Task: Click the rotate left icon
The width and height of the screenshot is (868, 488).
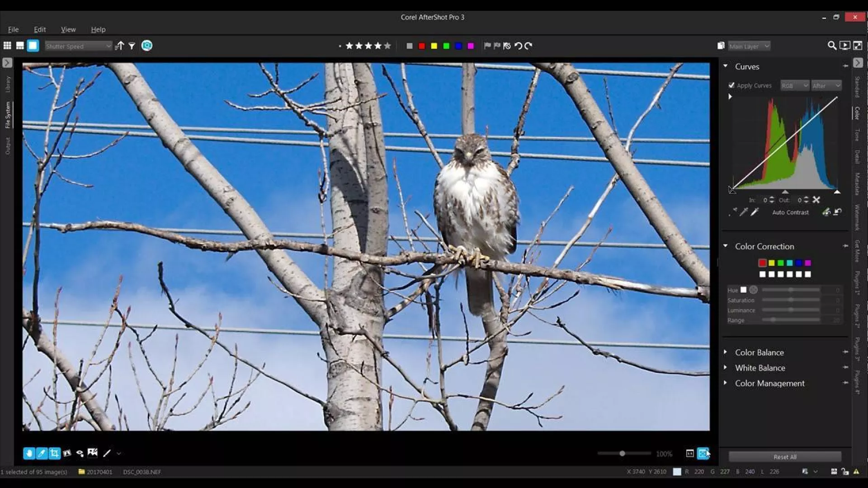Action: [519, 46]
